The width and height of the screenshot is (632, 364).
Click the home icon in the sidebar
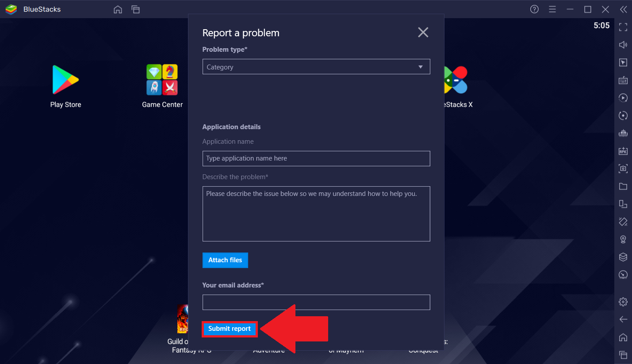pyautogui.click(x=623, y=337)
